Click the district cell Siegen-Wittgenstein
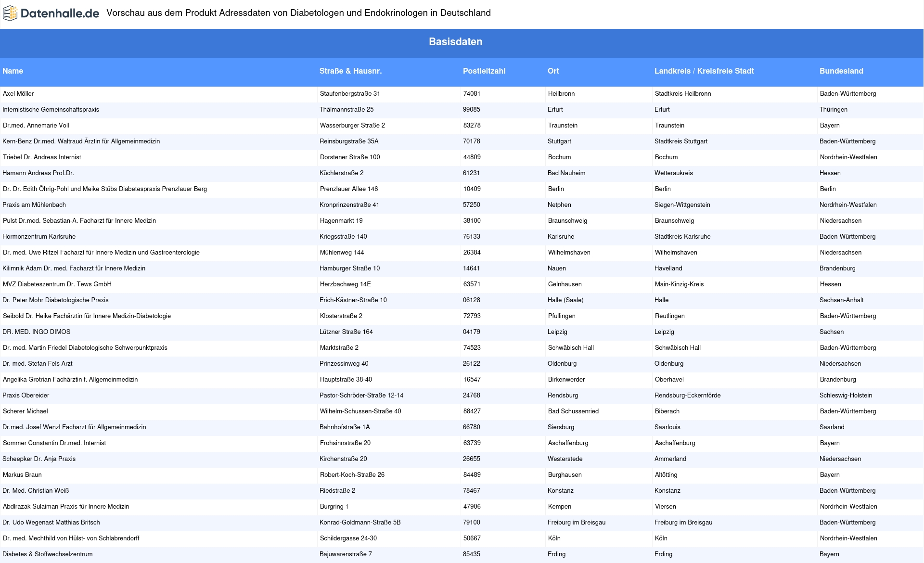This screenshot has width=924, height=563. coord(682,205)
